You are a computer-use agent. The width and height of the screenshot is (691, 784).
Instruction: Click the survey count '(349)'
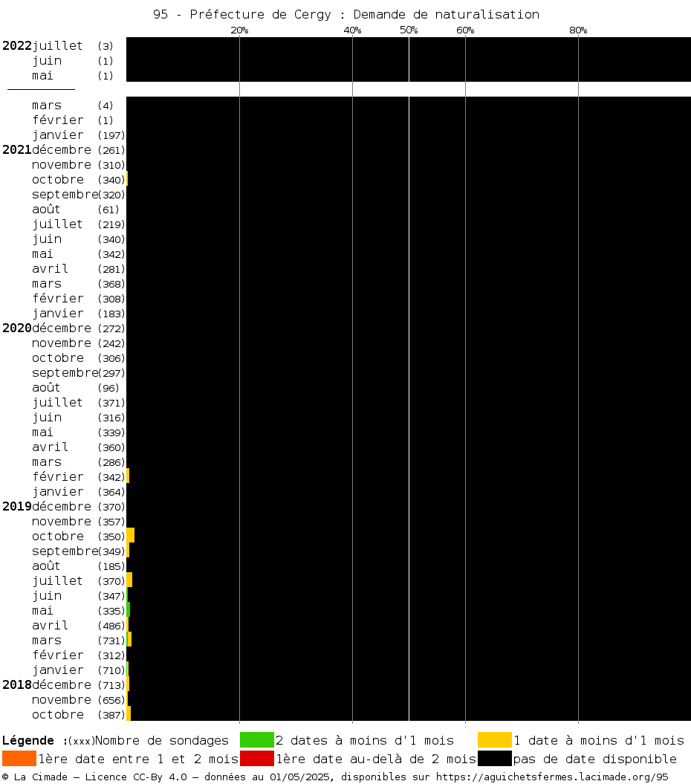click(x=111, y=551)
